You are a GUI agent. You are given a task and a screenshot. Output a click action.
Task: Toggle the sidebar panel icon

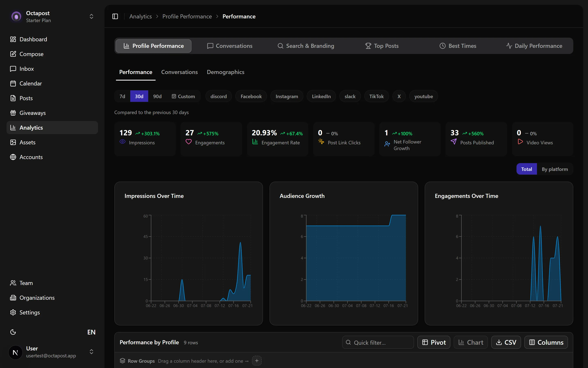pyautogui.click(x=115, y=16)
